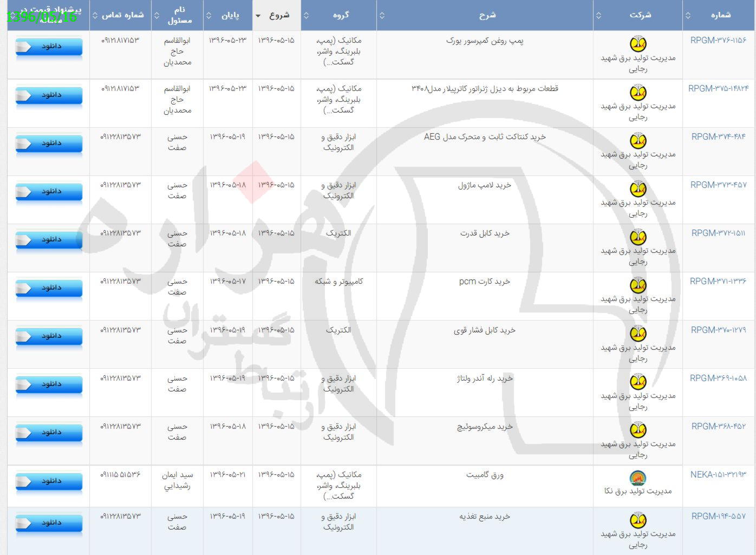
Task: Click the company logo in row RPGM-371-1336
Action: point(638,285)
